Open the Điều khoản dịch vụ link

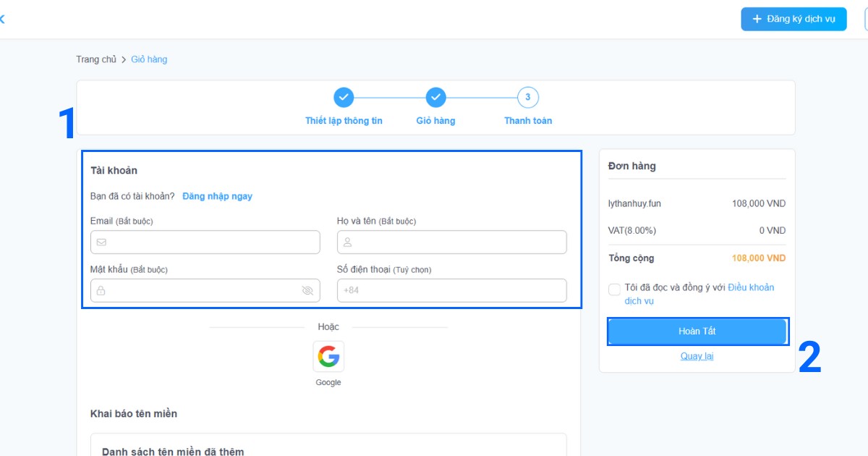click(x=750, y=287)
